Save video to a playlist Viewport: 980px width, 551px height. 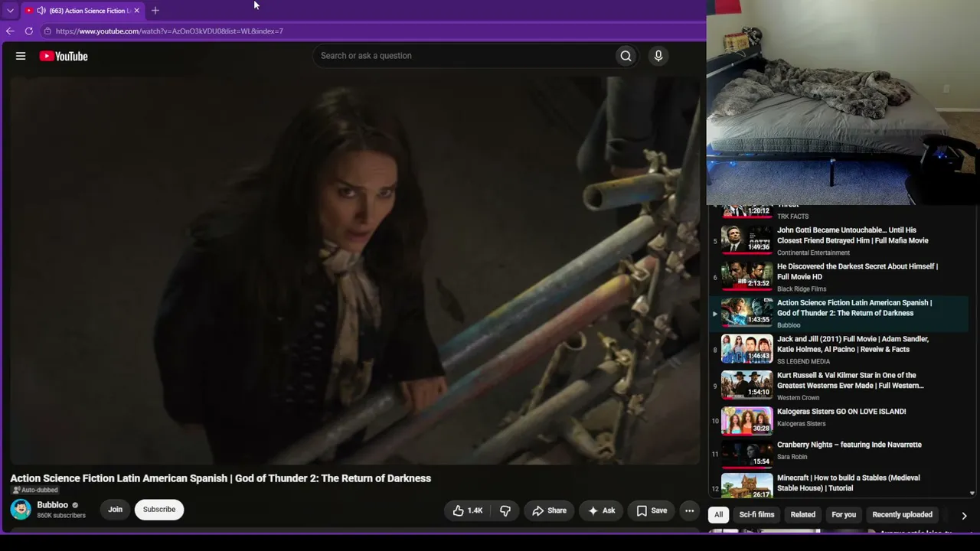pyautogui.click(x=652, y=510)
